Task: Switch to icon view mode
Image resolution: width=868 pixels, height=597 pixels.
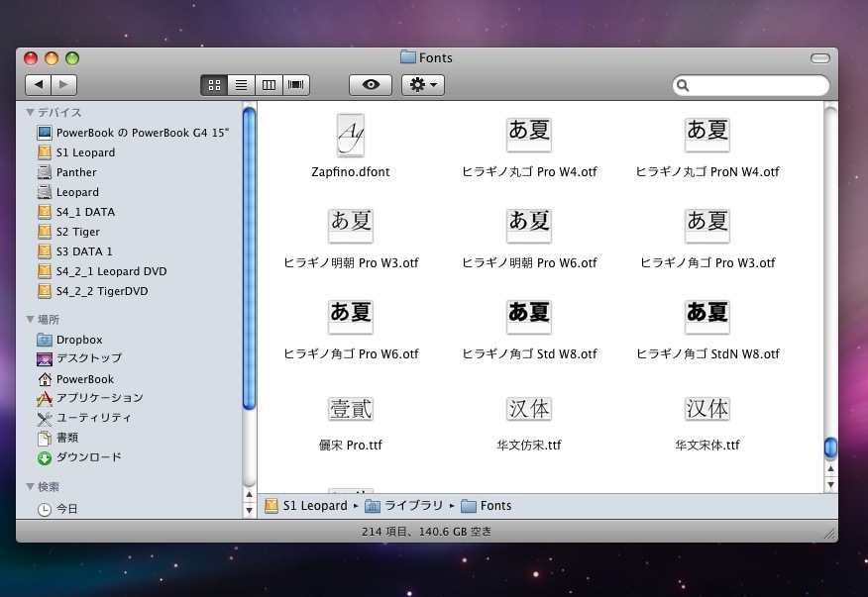Action: tap(213, 85)
